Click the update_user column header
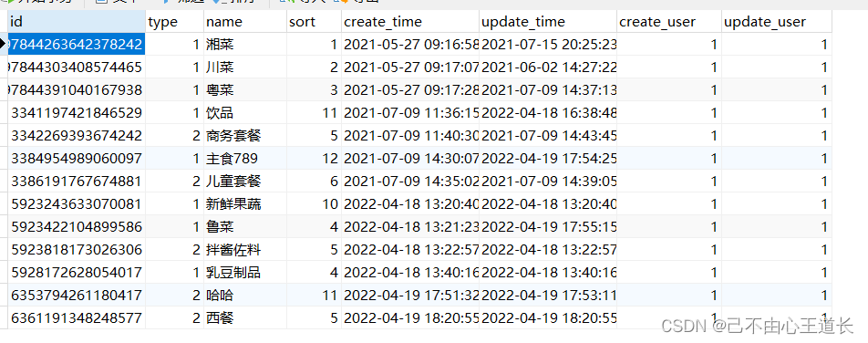Screen dimensions: 868x343 coord(777,22)
